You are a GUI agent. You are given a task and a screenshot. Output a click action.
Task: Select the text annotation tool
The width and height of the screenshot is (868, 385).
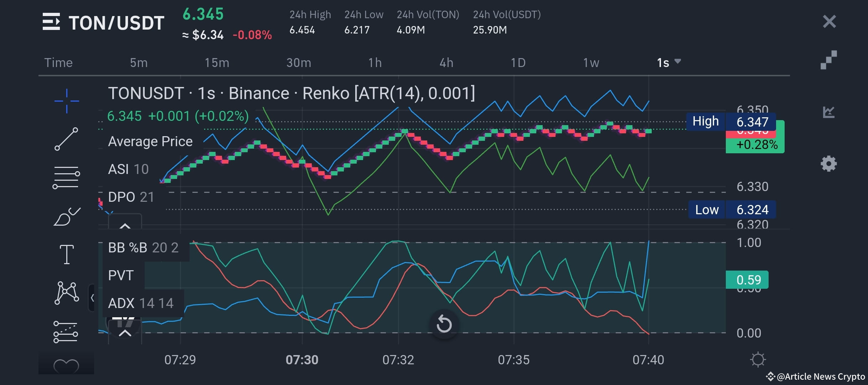click(x=66, y=253)
